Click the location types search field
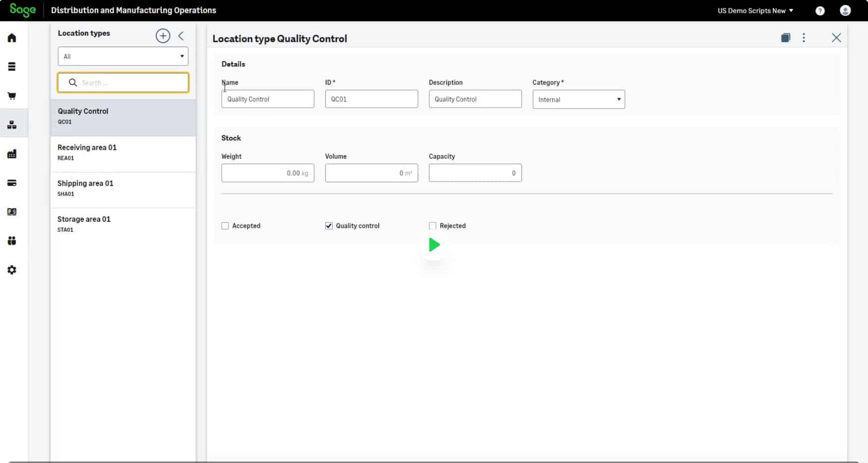The height and width of the screenshot is (463, 868). click(x=123, y=82)
